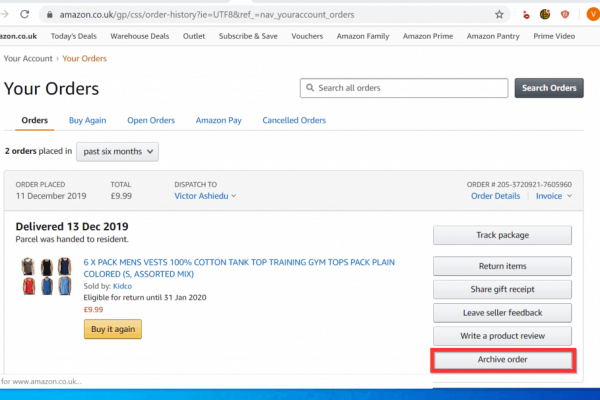Click the Delivered 13 Dec 2019 heading
Screen dimensions: 600x400
pyautogui.click(x=72, y=227)
